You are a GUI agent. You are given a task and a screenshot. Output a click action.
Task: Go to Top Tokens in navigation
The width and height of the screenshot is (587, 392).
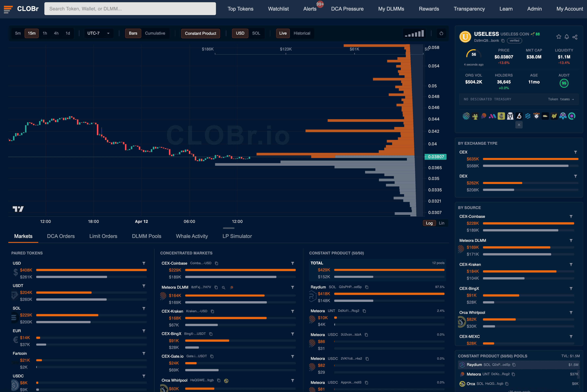[240, 9]
